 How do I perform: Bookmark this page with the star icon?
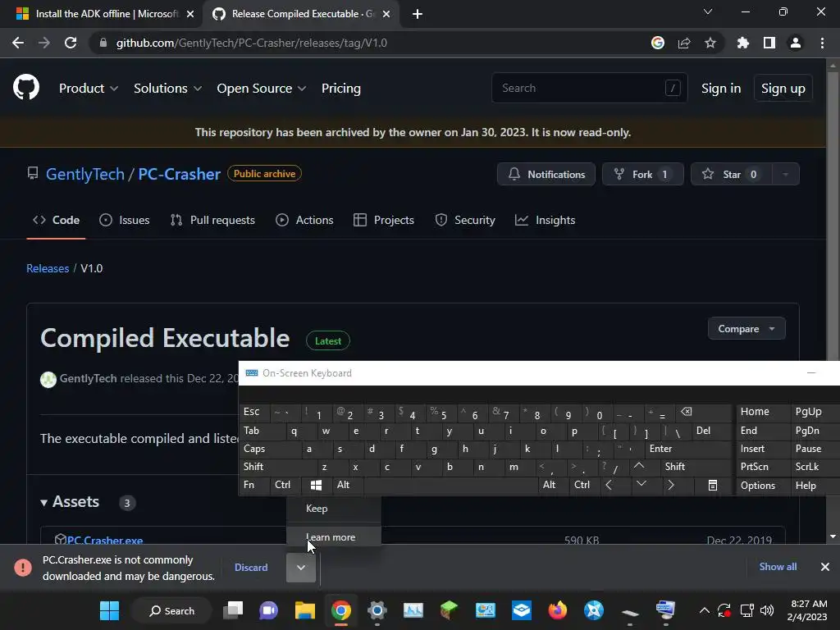tap(710, 43)
